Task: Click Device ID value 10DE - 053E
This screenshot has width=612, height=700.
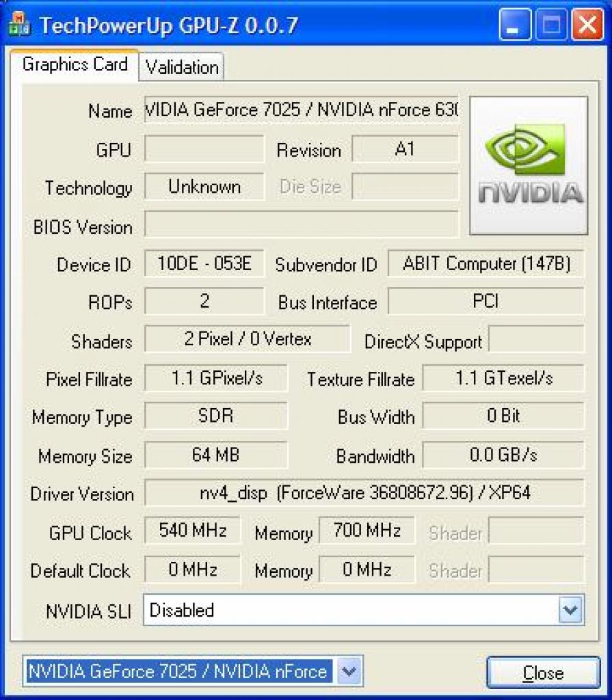Action: (204, 263)
